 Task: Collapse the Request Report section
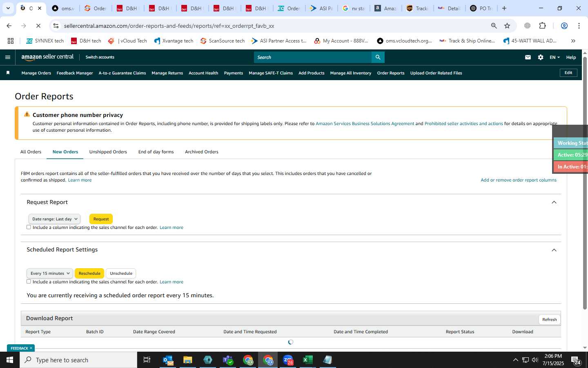pos(554,202)
